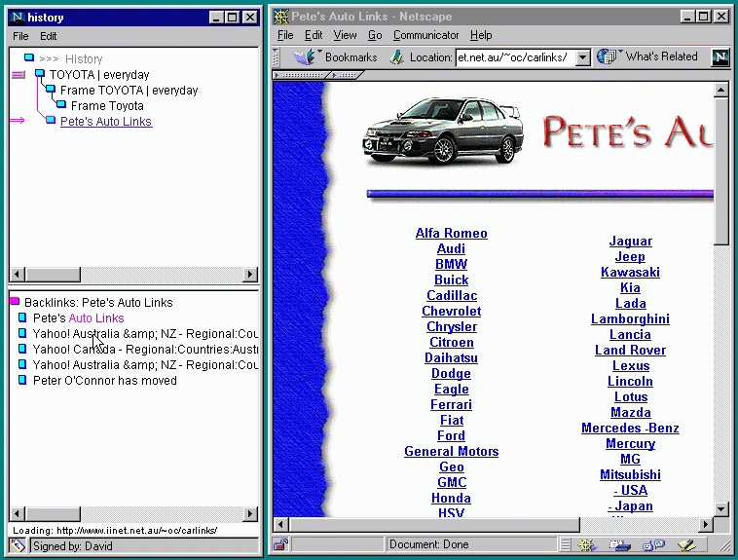Viewport: 738px width, 560px height.
Task: Click the 'Signed by: David' status text
Action: 72,545
